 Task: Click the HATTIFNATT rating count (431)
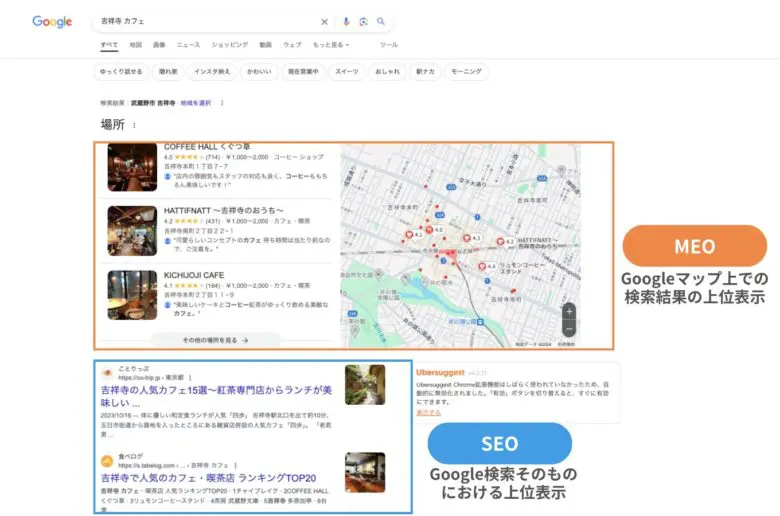tap(213, 221)
